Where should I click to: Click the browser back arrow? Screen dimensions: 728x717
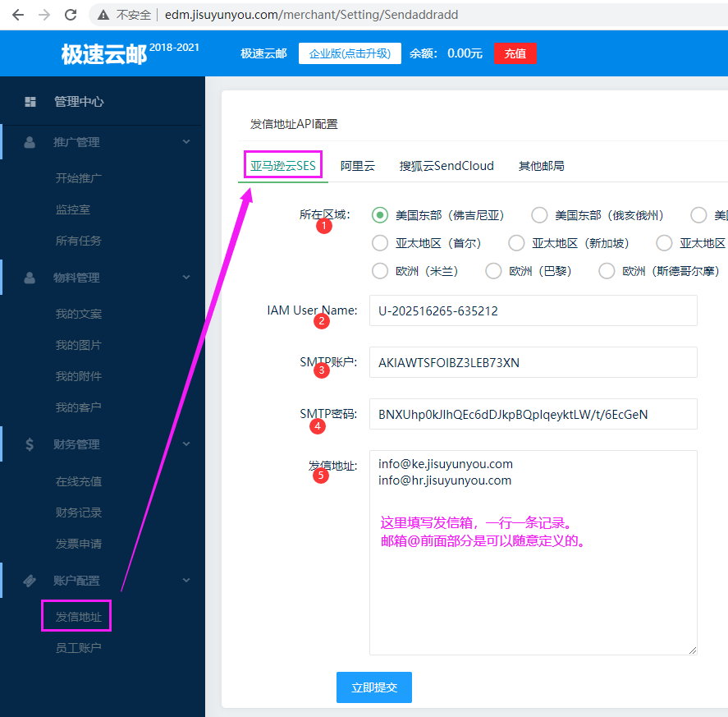tap(17, 15)
